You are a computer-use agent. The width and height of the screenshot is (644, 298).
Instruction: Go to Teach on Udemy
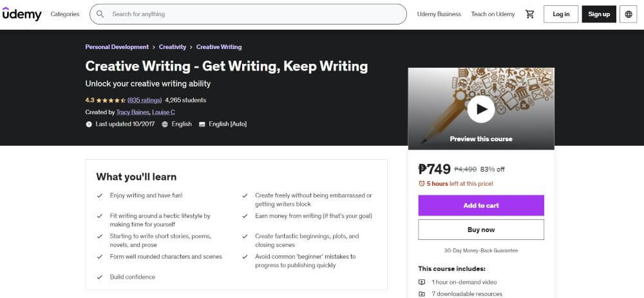pyautogui.click(x=493, y=14)
